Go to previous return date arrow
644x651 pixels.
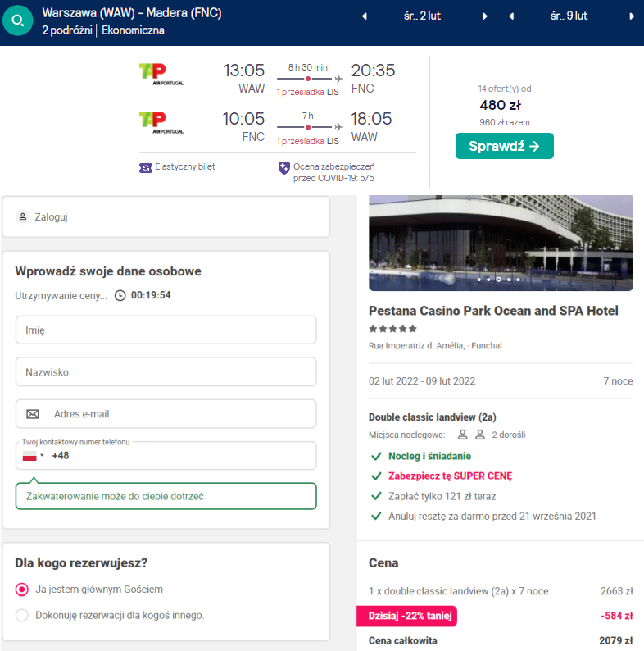coord(511,16)
